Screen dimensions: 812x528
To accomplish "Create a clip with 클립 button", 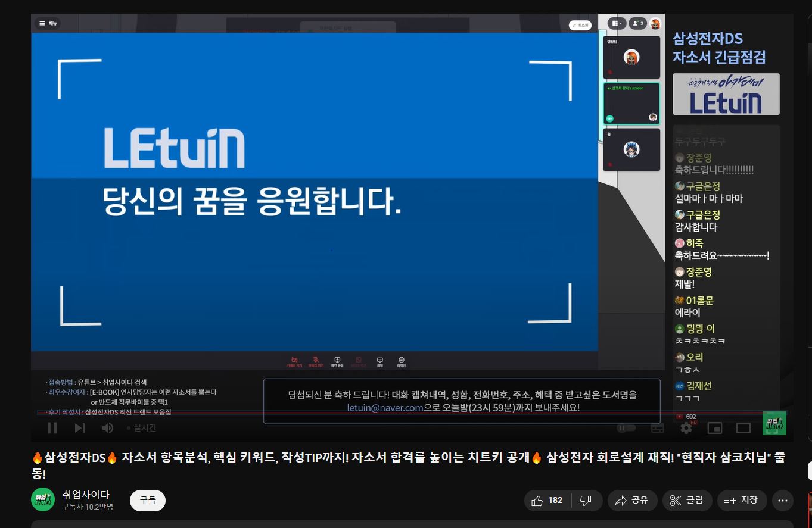I will pos(687,501).
